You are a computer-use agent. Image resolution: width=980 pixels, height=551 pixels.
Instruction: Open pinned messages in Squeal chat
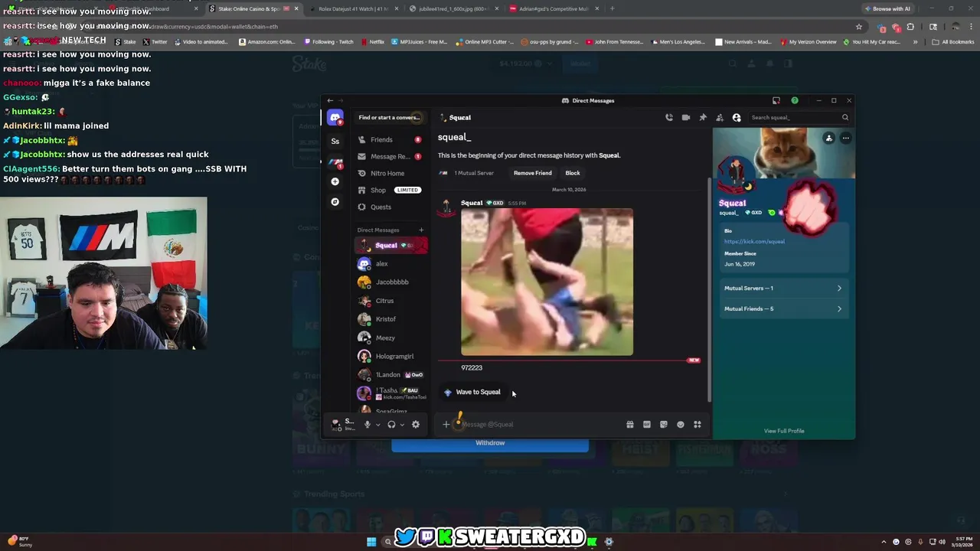(x=703, y=117)
